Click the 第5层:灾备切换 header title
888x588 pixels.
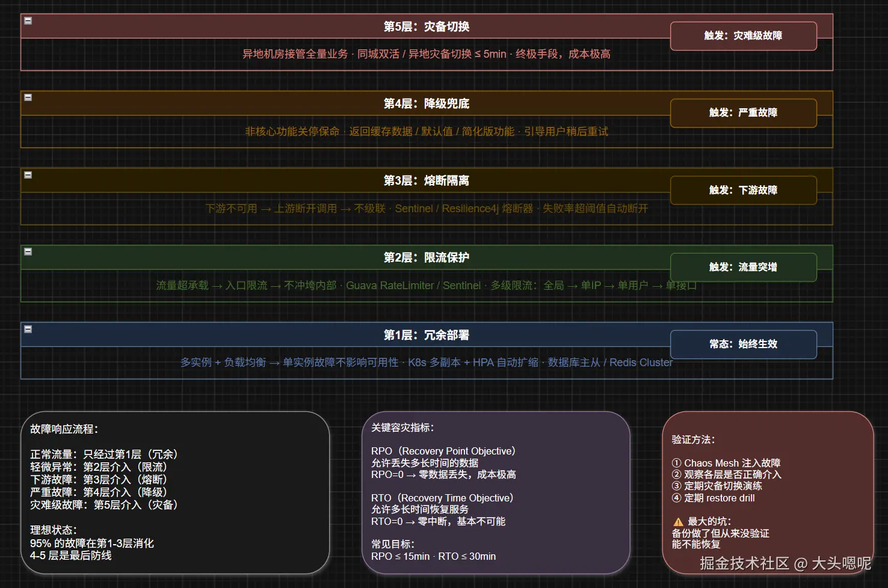(427, 26)
